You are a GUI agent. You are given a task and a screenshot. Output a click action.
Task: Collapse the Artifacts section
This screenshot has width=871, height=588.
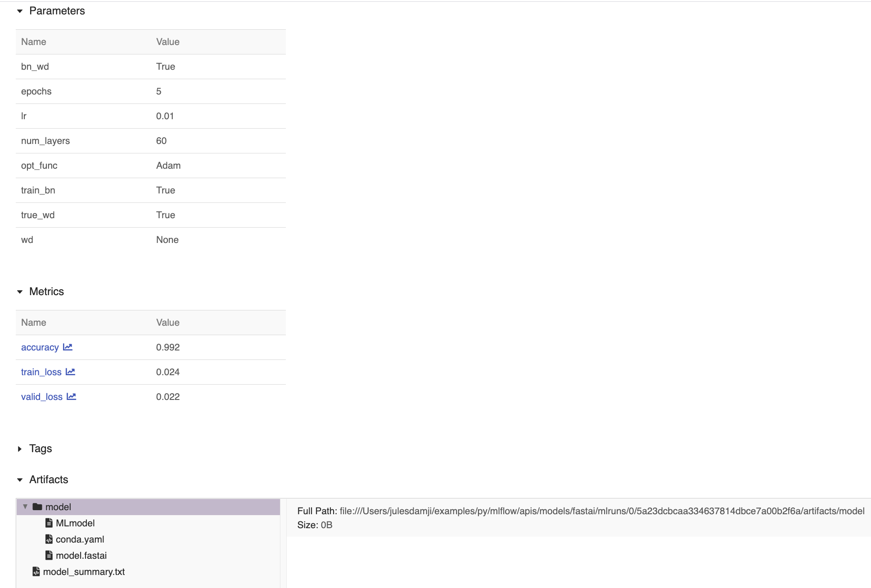[20, 480]
